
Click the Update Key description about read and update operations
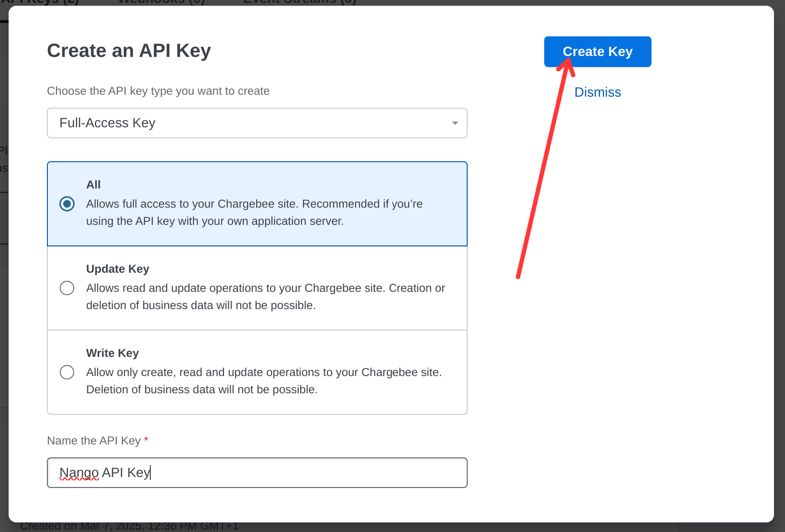pyautogui.click(x=266, y=297)
